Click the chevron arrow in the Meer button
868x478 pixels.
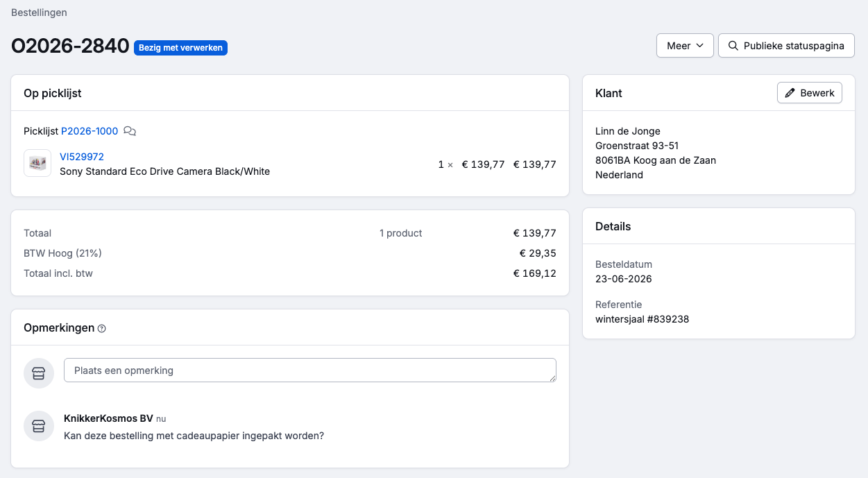(x=699, y=46)
